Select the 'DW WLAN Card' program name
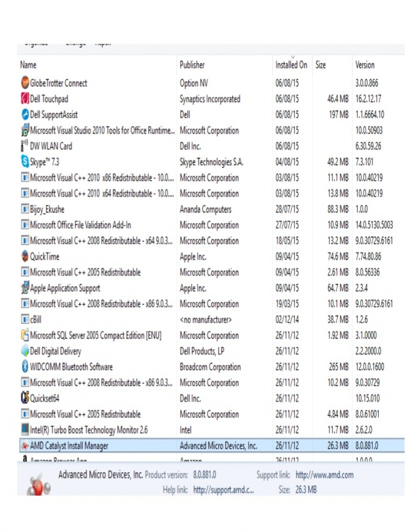Viewport: 411px width, 532px height. pos(51,146)
